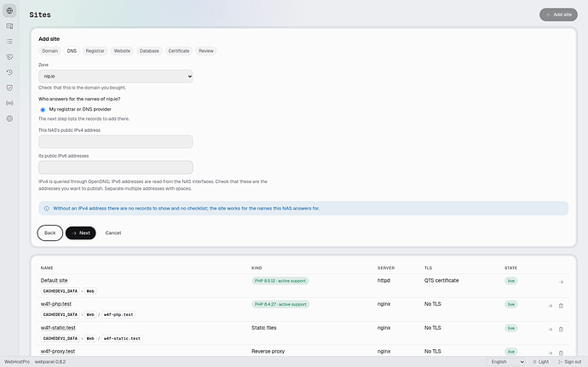Open w4f-proxy.test with its arrow icon
The image size is (588, 367).
(x=550, y=353)
